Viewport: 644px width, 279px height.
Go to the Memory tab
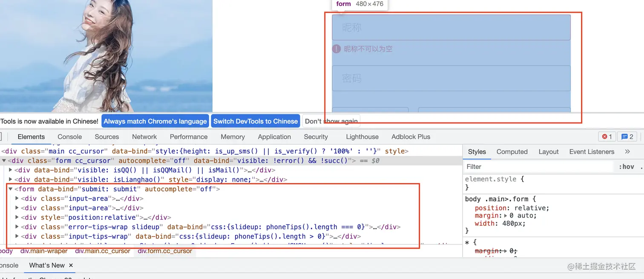pyautogui.click(x=233, y=137)
